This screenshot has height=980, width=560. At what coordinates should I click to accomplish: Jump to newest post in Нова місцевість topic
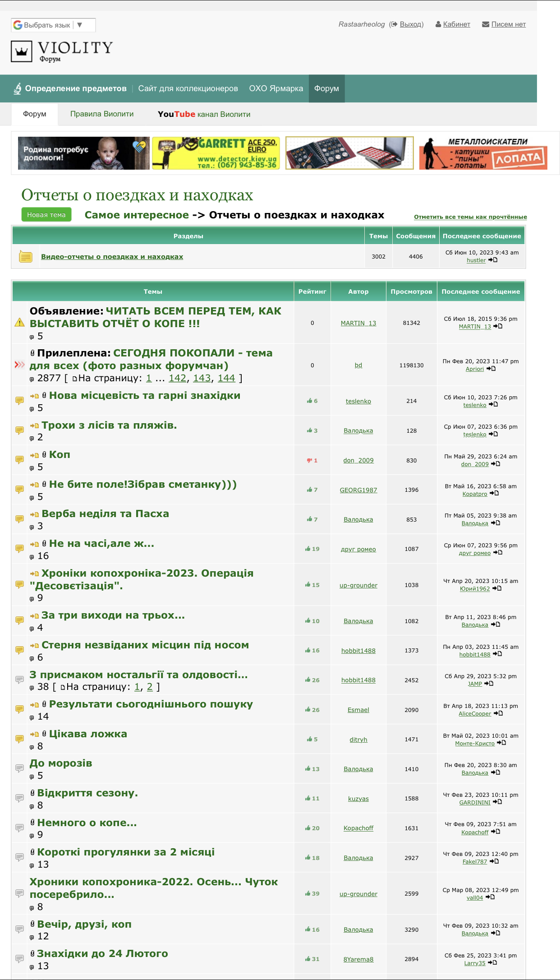34,396
